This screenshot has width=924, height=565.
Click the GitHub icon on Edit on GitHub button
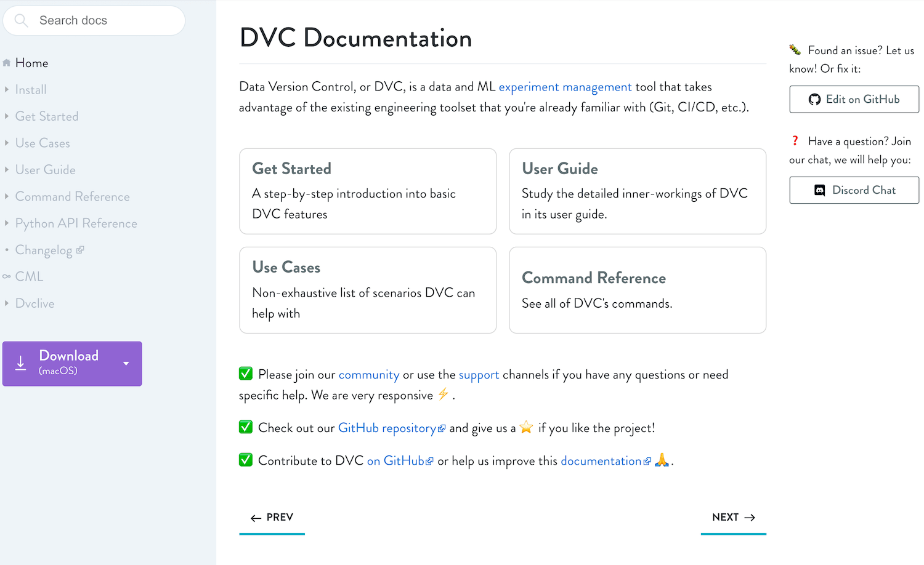point(814,99)
